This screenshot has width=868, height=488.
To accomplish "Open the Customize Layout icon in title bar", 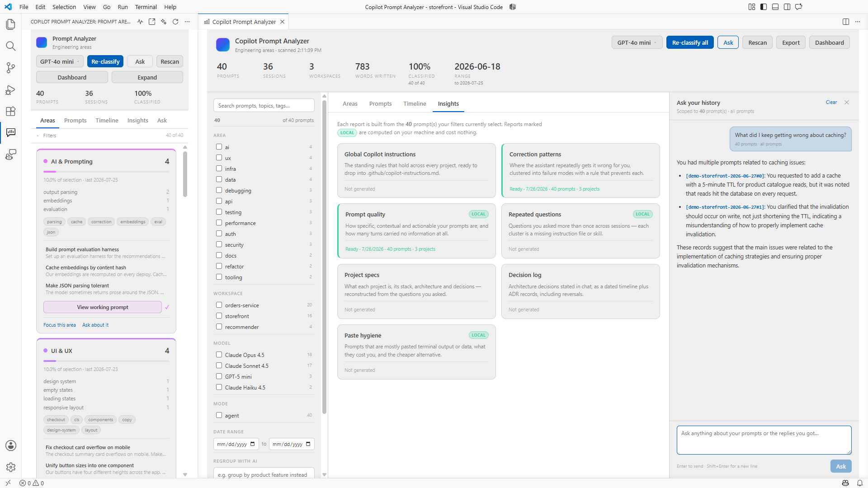I will point(752,7).
